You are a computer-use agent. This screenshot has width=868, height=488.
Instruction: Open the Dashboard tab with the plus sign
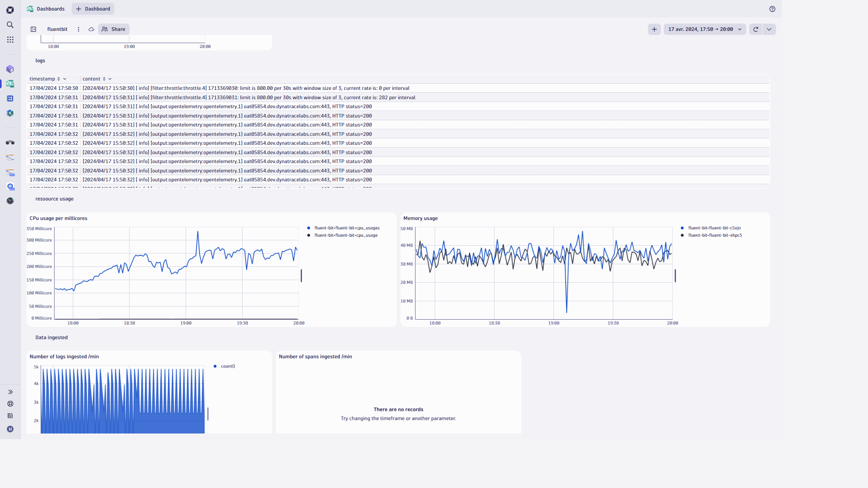pos(93,9)
